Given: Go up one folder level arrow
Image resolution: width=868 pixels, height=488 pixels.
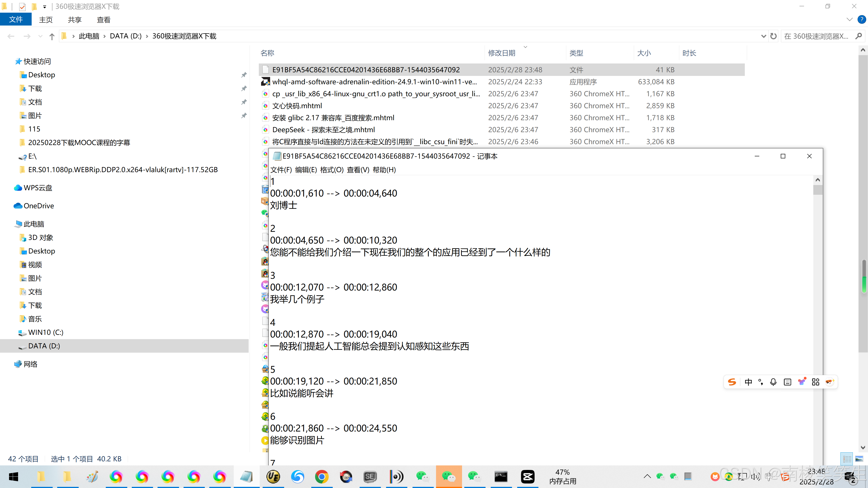Looking at the screenshot, I should pos(52,36).
